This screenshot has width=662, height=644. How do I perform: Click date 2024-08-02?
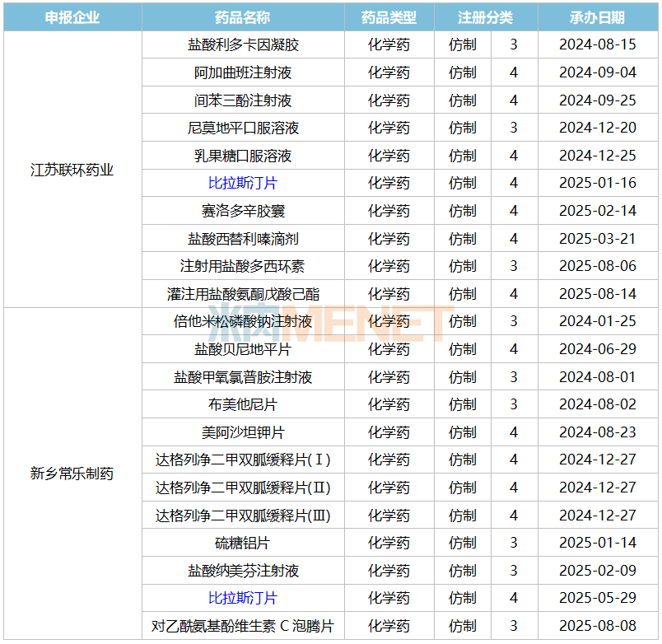pos(598,404)
